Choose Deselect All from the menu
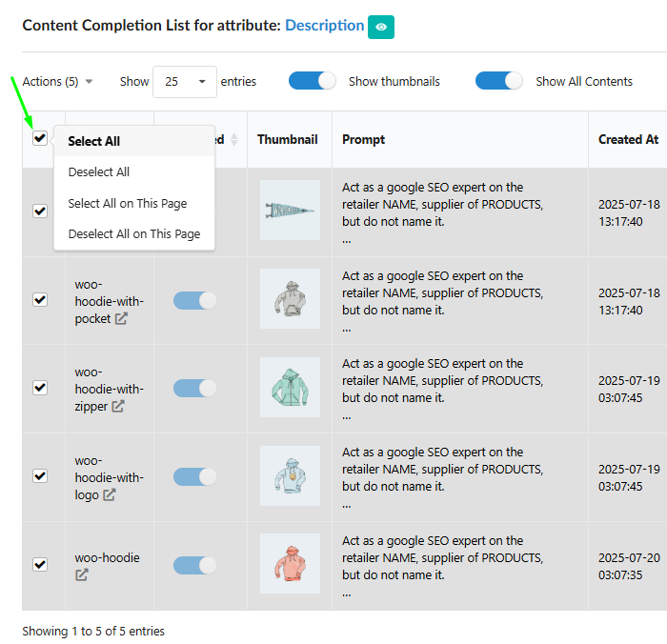This screenshot has width=667, height=644. coord(99,172)
